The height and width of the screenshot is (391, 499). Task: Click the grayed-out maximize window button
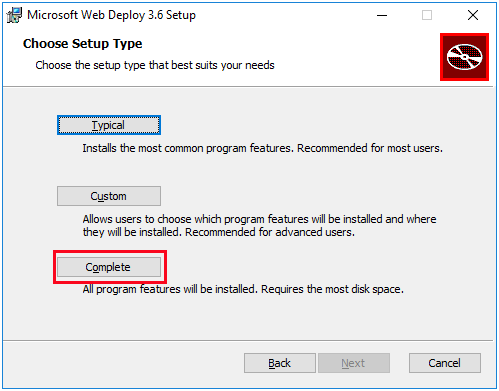pyautogui.click(x=427, y=15)
